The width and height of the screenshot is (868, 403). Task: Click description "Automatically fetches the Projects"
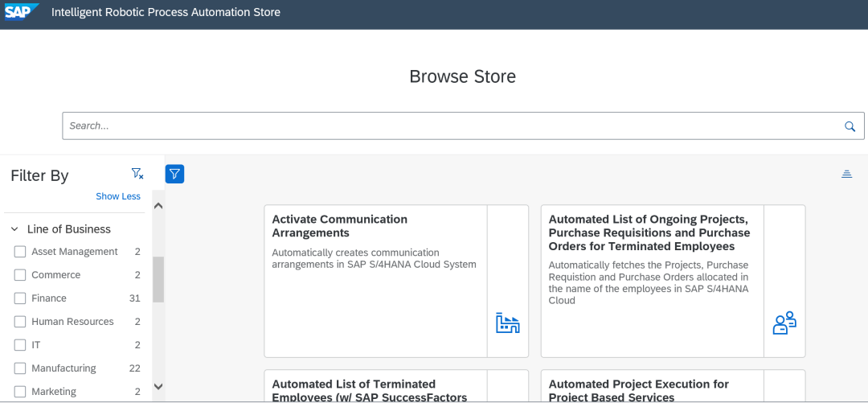649,282
